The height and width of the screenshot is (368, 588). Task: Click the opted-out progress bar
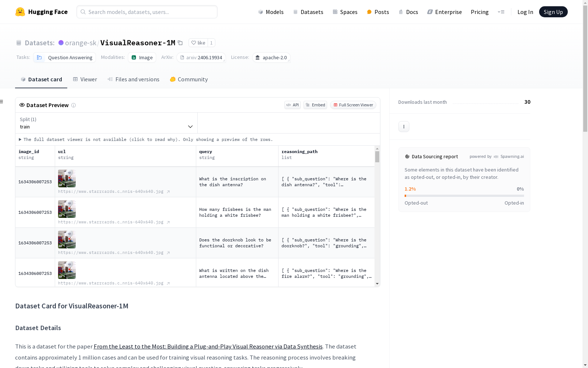pos(464,196)
